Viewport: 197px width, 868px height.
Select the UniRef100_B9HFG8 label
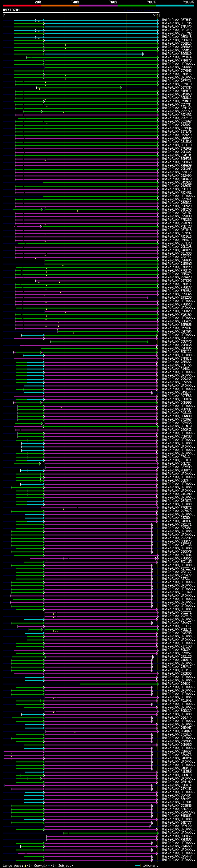click(x=177, y=159)
